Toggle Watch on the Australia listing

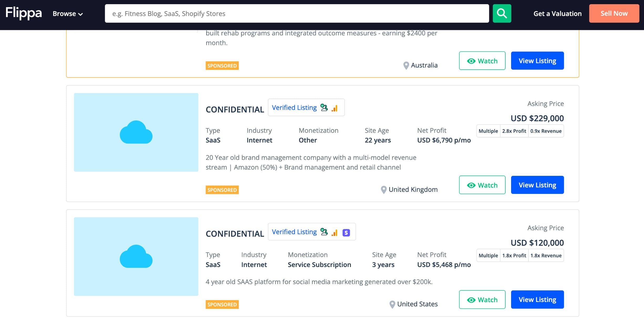click(x=482, y=60)
